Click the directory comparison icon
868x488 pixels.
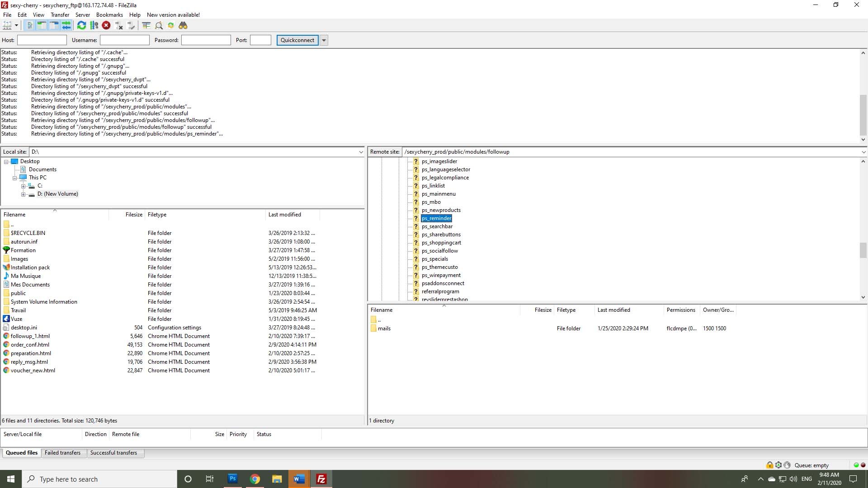click(159, 26)
